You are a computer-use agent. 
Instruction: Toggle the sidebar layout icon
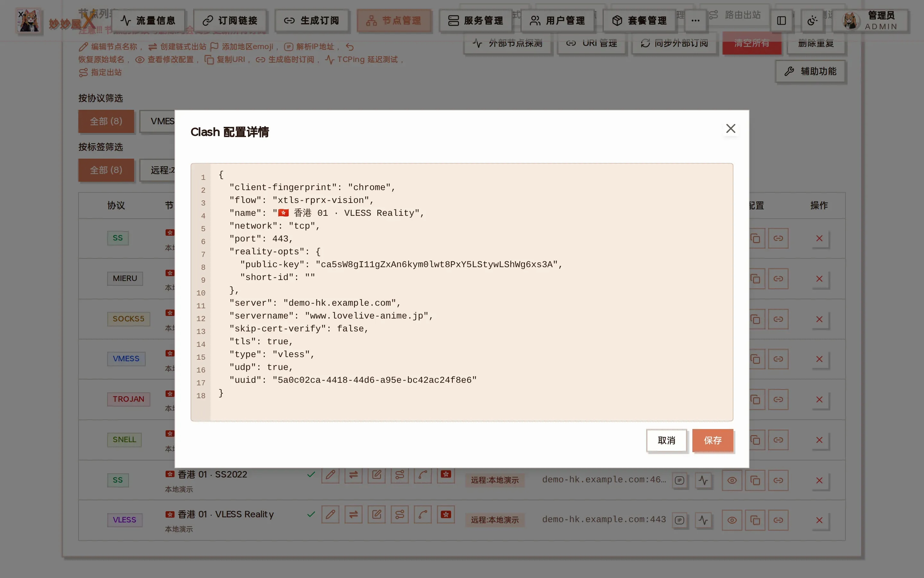pyautogui.click(x=781, y=20)
